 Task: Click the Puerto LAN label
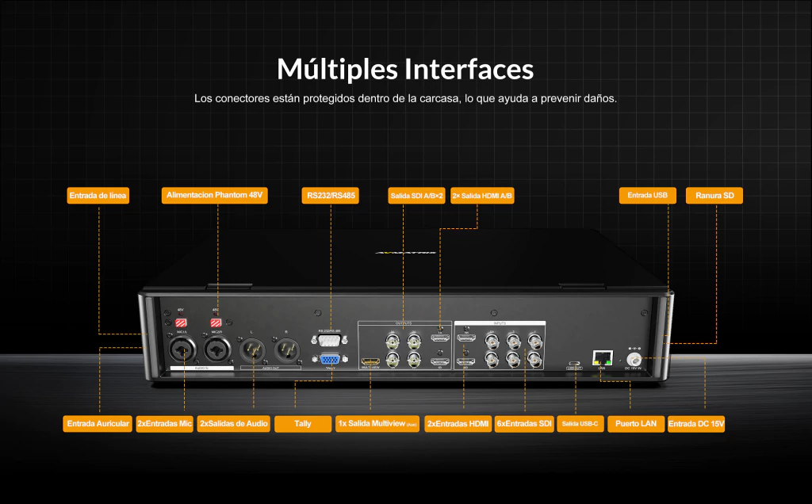coord(636,424)
